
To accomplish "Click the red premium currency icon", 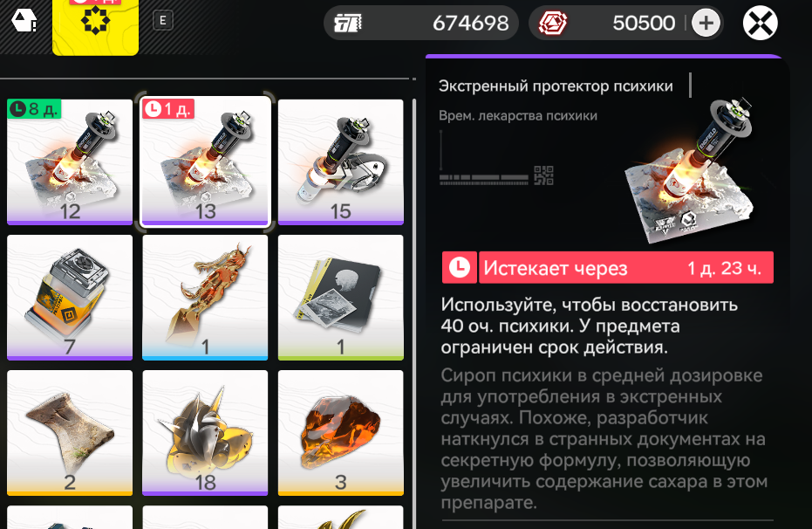I will pyautogui.click(x=553, y=24).
